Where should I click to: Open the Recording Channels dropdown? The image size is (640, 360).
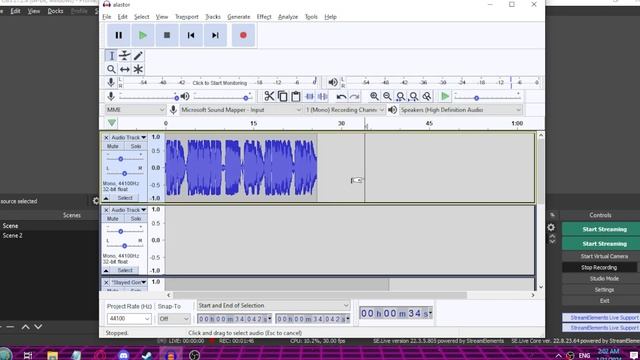345,110
